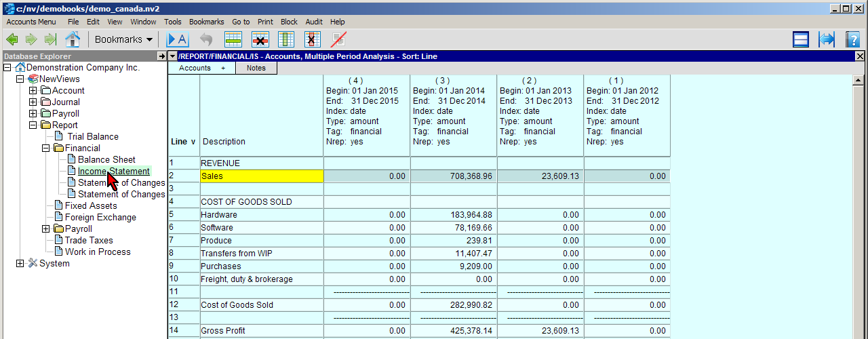Select Balance Sheet report in tree
The image size is (868, 339).
point(106,160)
